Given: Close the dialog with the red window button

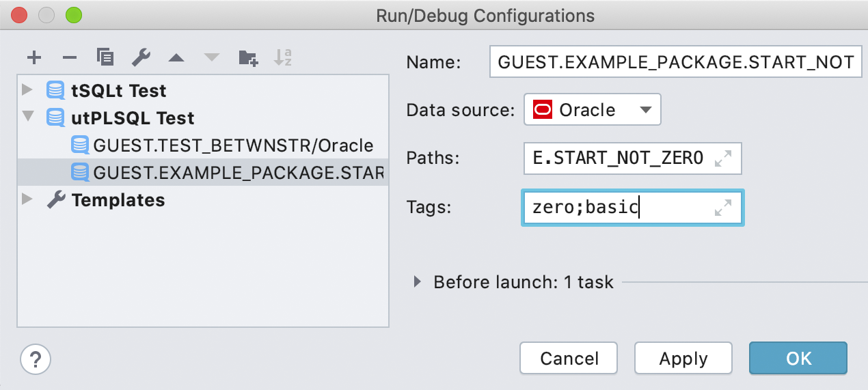Looking at the screenshot, I should tap(19, 15).
